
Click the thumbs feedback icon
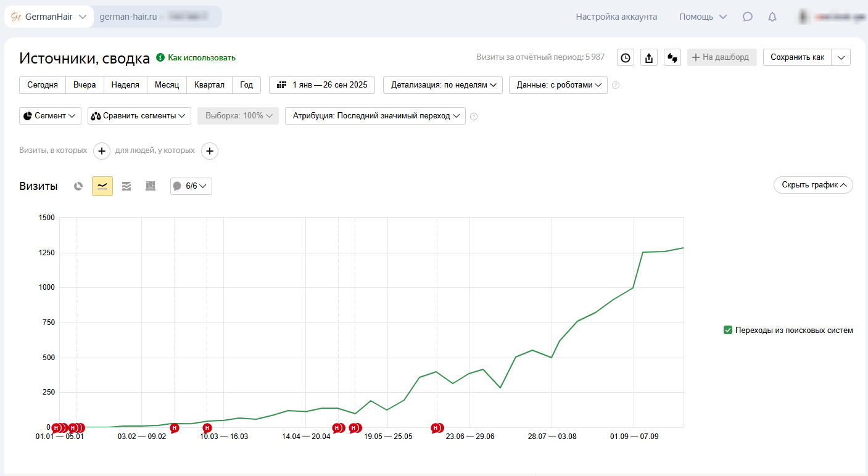tap(672, 57)
